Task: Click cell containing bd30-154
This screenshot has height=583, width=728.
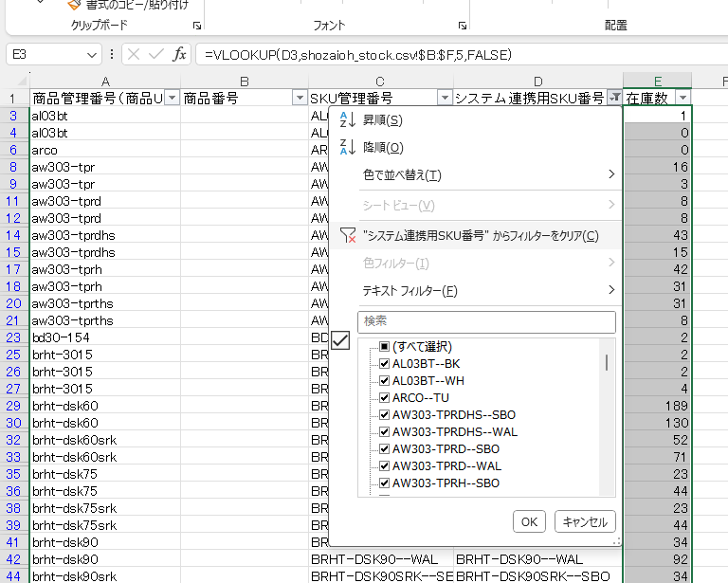Action: point(105,337)
